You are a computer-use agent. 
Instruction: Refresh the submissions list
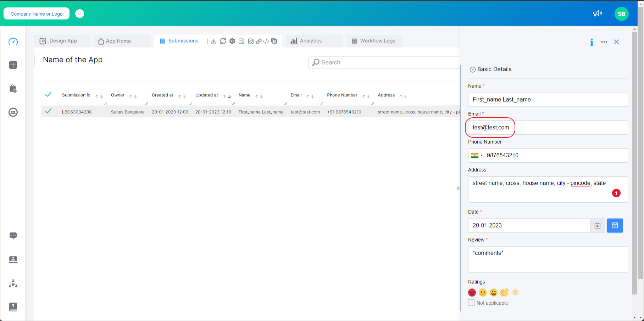click(x=223, y=41)
